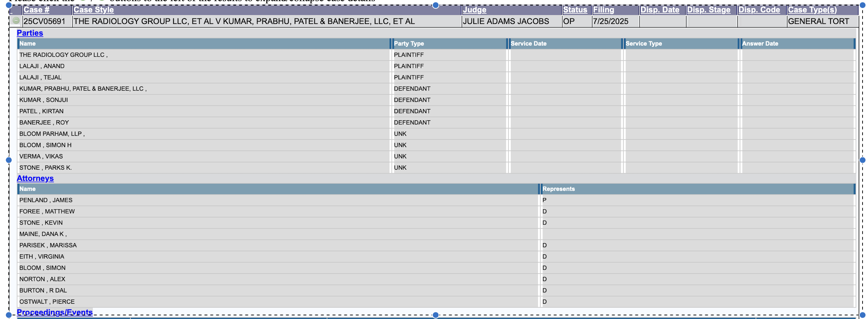868x319 pixels.
Task: Click the bottom-center selection handle
Action: click(x=435, y=315)
